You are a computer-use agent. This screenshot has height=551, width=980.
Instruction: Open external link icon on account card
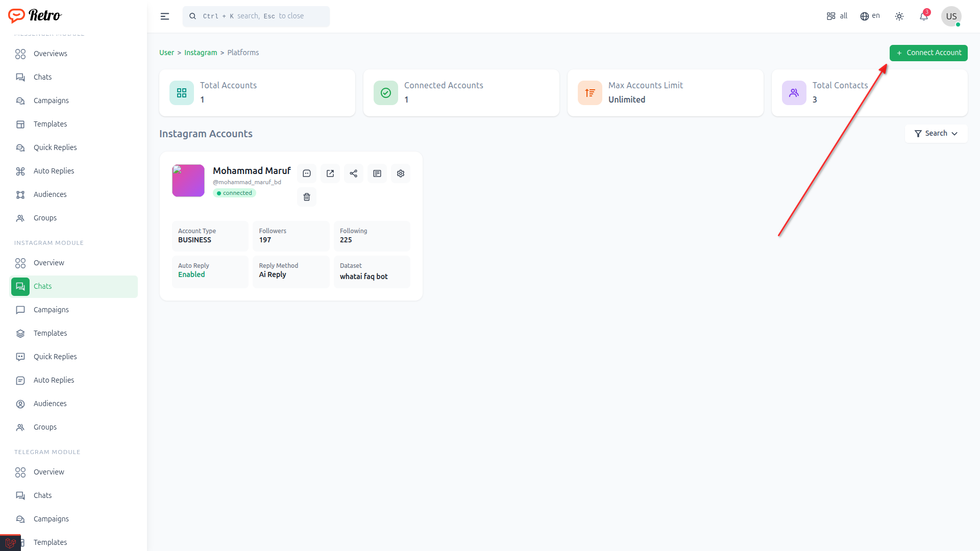(x=330, y=173)
